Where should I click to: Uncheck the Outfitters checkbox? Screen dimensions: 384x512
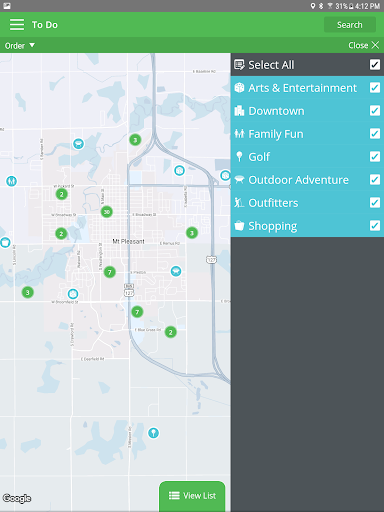(x=375, y=202)
